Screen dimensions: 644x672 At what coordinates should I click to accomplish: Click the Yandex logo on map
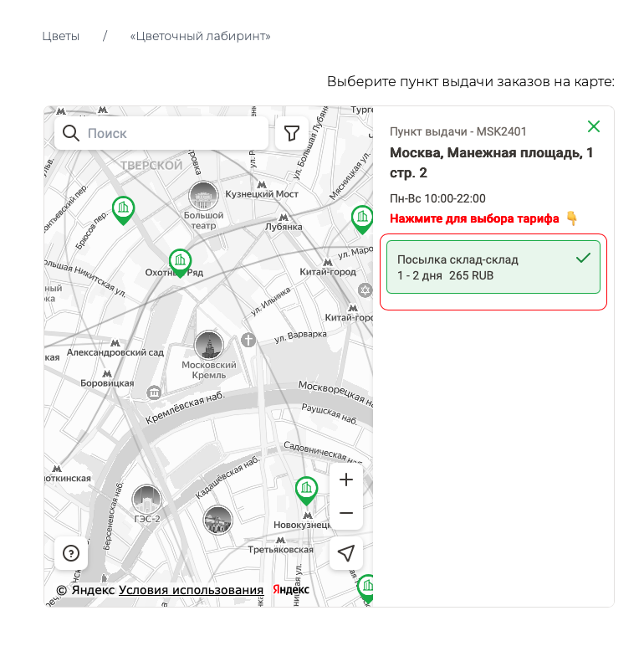[291, 590]
